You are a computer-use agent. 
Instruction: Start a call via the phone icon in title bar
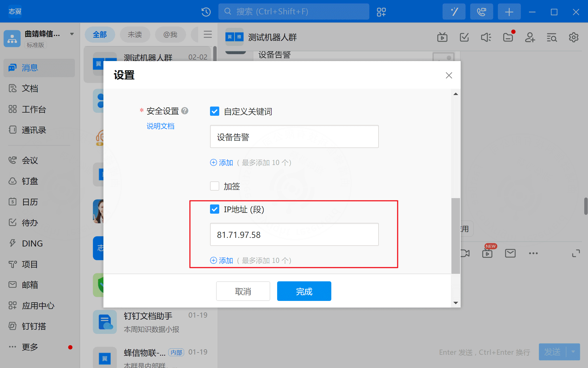[x=481, y=12]
